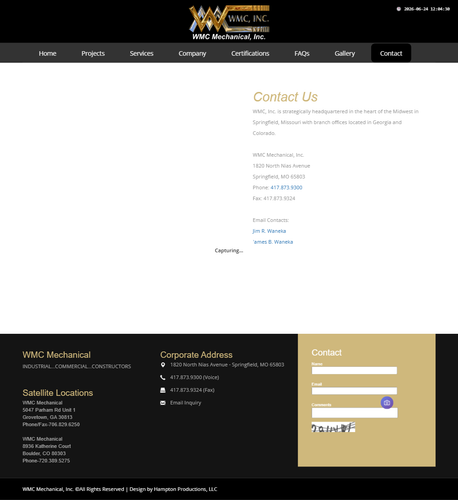458x500 pixels.
Task: Click the WMC Mechanical footer heading
Action: click(x=56, y=355)
